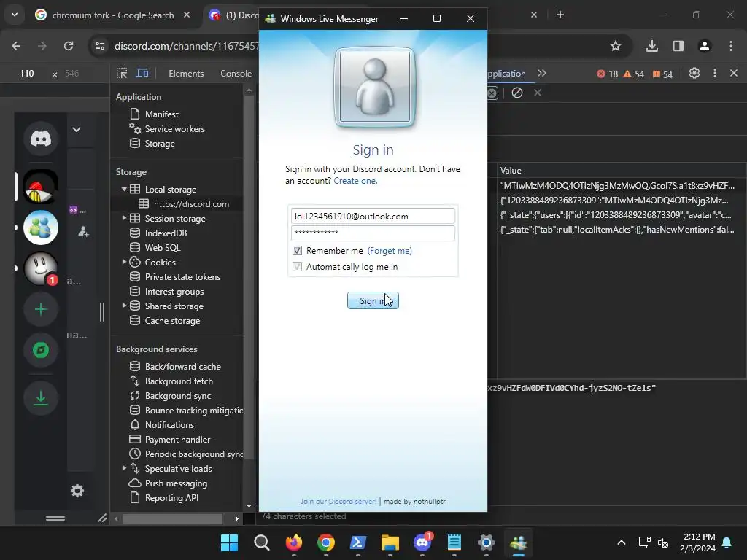This screenshot has width=747, height=560.
Task: Switch to the Console tab
Action: [236, 74]
